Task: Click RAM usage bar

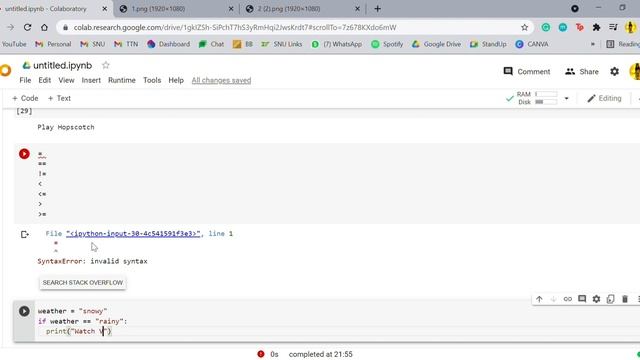Action: 546,94
